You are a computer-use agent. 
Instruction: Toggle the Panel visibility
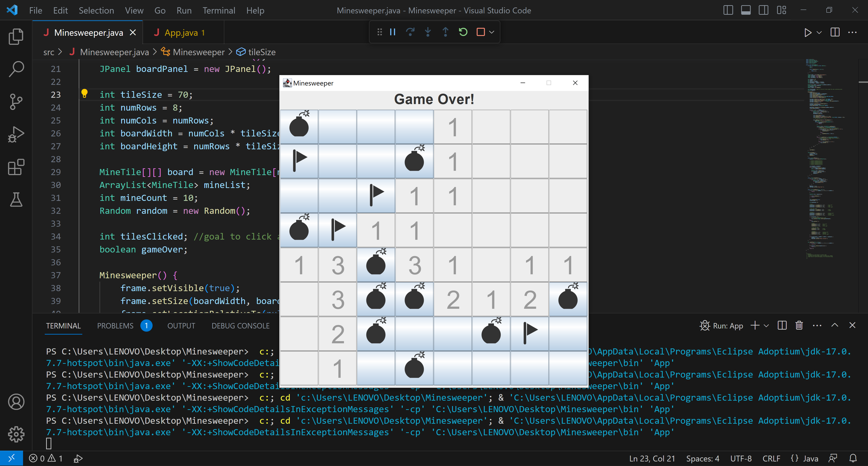(746, 10)
